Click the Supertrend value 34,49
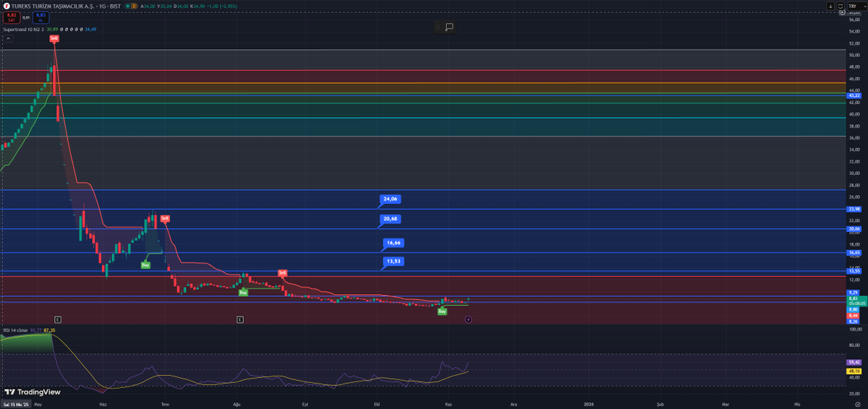Screen dimensions: 868x409 point(90,29)
